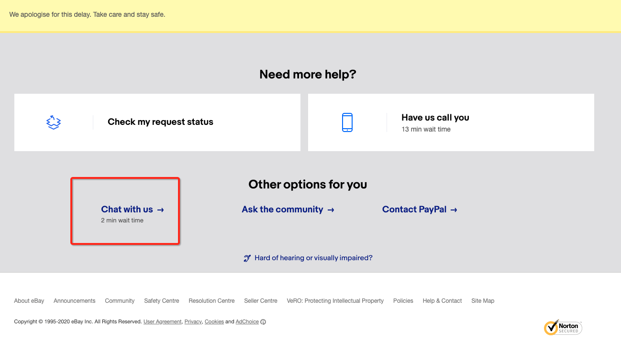The image size is (621, 364).
Task: Click the hearing impaired ear icon
Action: [x=247, y=258]
